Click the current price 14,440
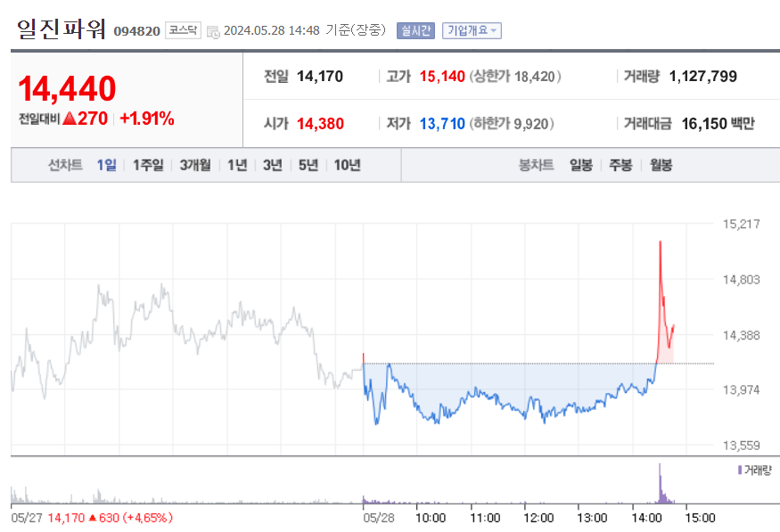Screen dimensions: 780x532 (67, 88)
